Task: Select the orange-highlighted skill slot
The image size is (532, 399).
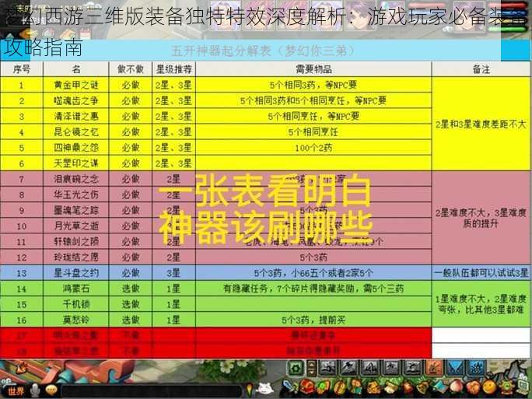Action: pyautogui.click(x=434, y=369)
